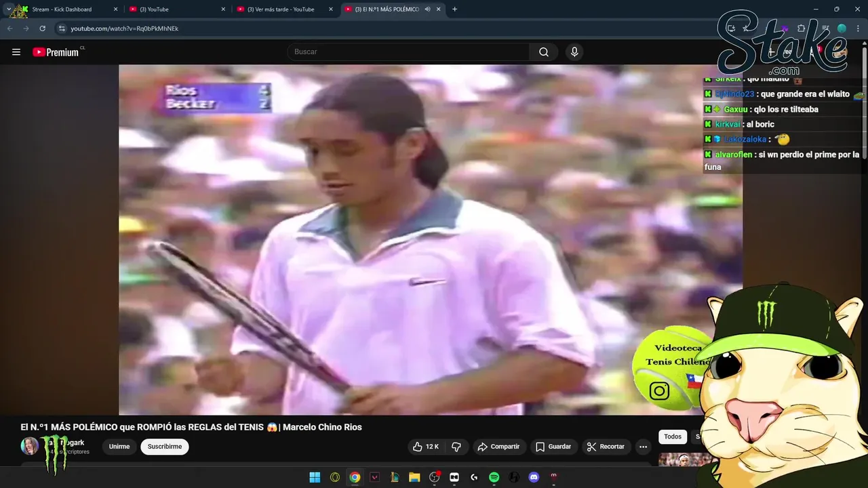Screen dimensions: 868x488
Task: Click the Buscar search field
Action: click(408, 52)
